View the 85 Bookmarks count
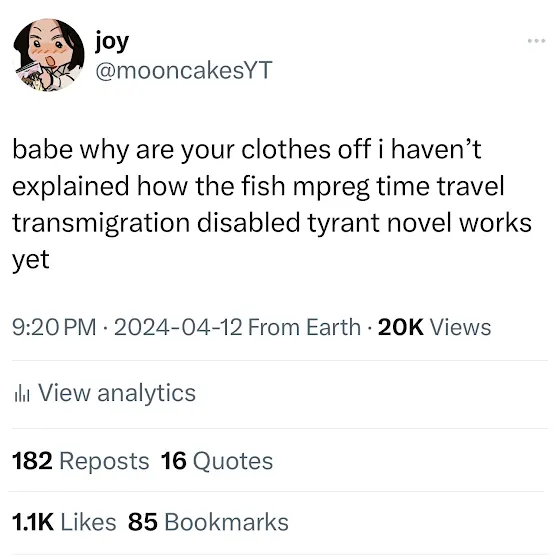This screenshot has width=560, height=560. (x=208, y=522)
